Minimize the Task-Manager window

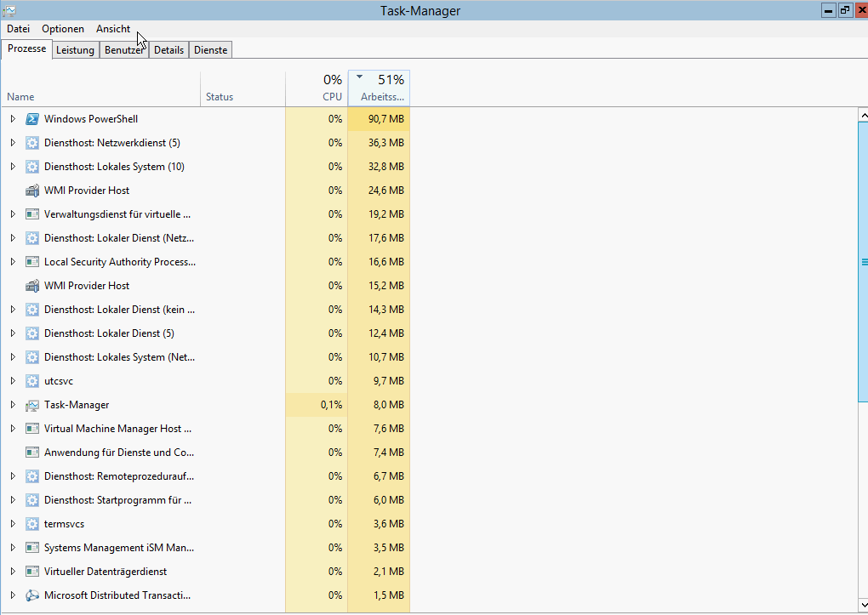[829, 10]
